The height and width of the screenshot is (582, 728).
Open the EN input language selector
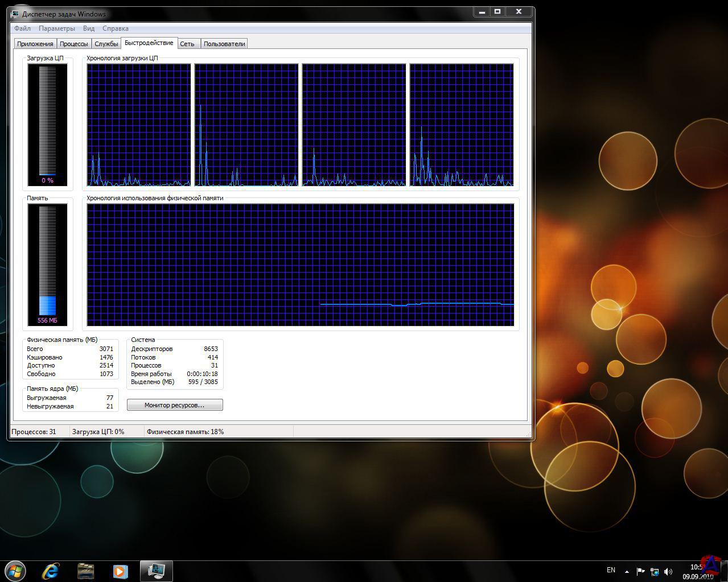tap(611, 570)
